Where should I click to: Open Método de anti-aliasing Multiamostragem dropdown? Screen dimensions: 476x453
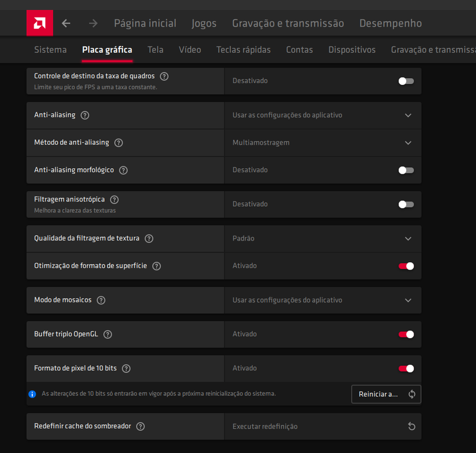[322, 143]
